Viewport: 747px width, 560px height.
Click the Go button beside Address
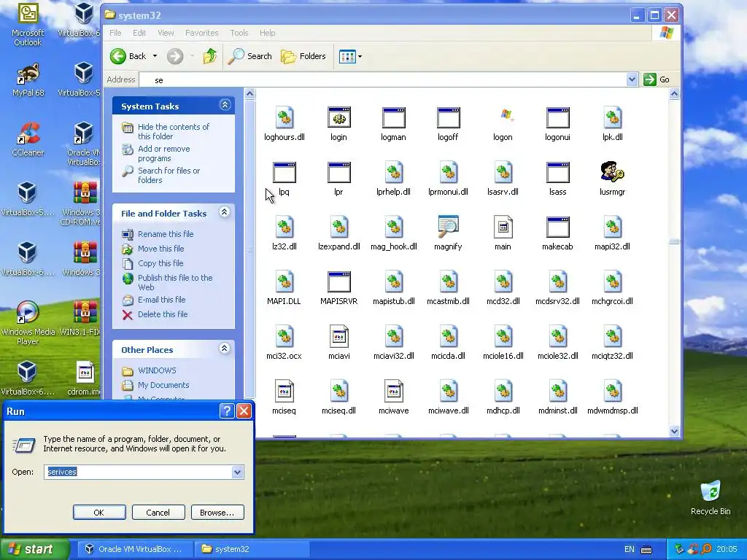[657, 79]
